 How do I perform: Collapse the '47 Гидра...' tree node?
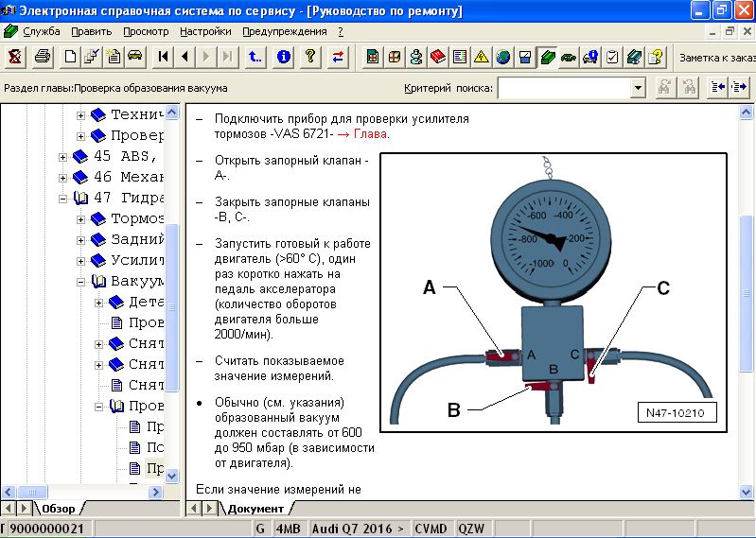click(x=63, y=198)
